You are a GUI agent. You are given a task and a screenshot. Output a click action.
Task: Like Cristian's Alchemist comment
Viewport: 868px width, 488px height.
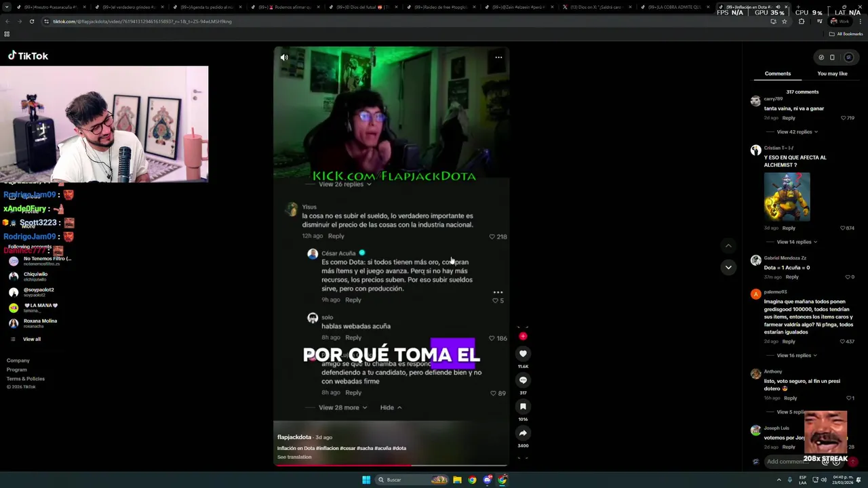click(x=847, y=228)
